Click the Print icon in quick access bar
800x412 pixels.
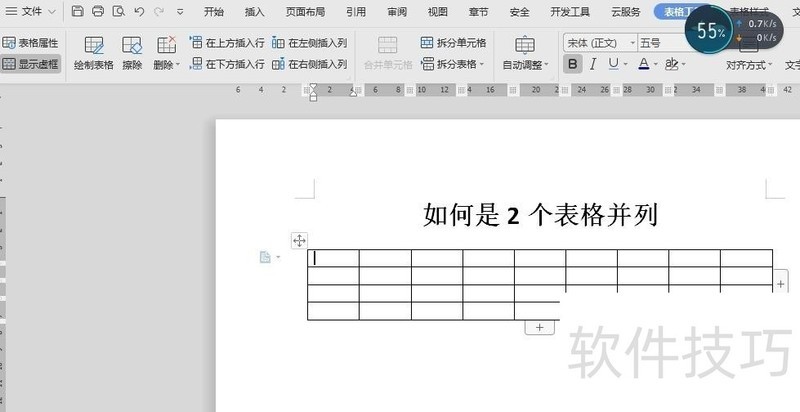point(98,11)
